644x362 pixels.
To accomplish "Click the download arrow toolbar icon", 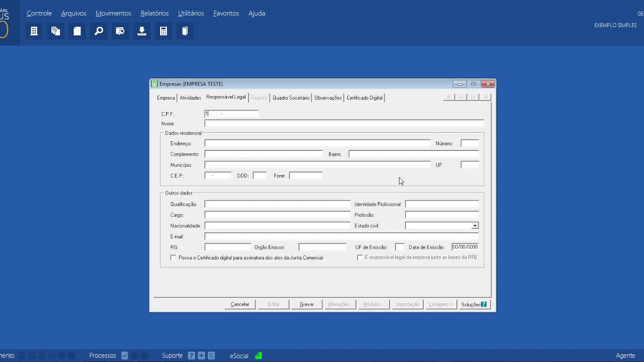I will point(142,31).
